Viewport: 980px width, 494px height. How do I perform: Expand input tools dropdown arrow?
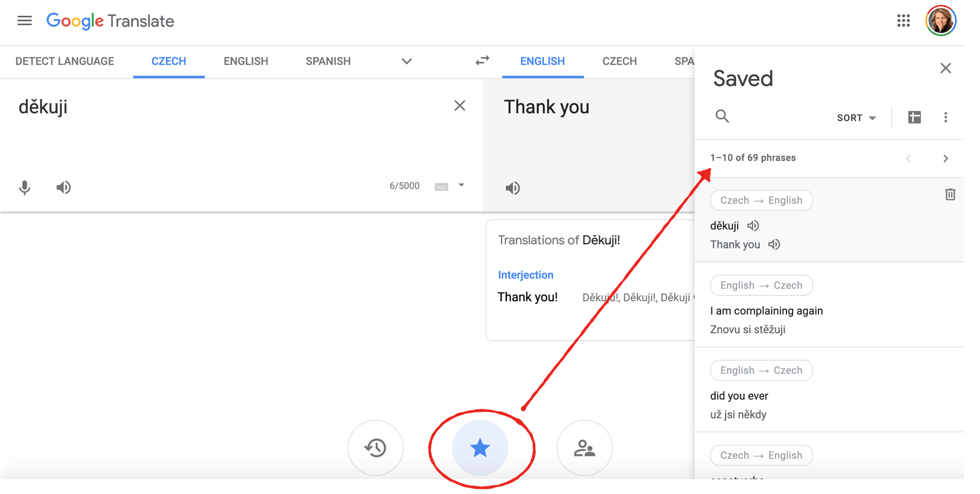tap(461, 185)
